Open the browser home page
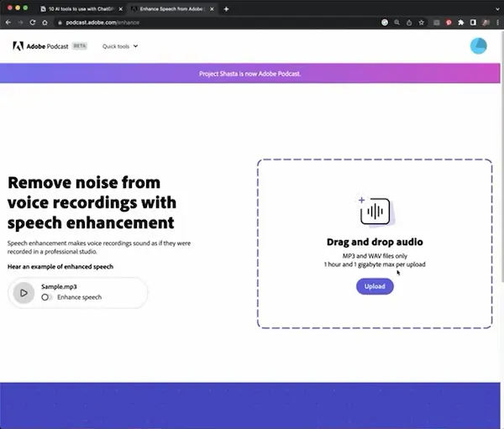The height and width of the screenshot is (429, 504). point(45,23)
